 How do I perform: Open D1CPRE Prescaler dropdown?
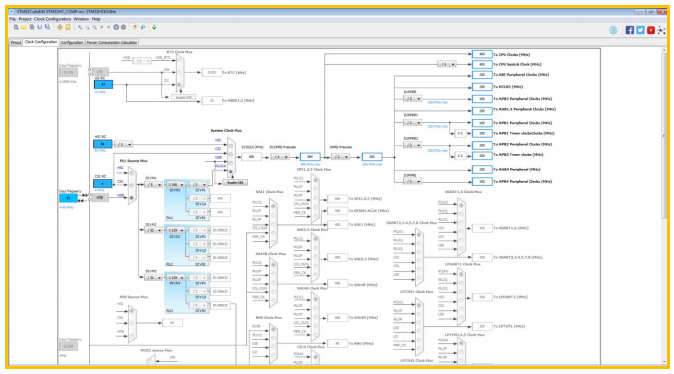(280, 157)
